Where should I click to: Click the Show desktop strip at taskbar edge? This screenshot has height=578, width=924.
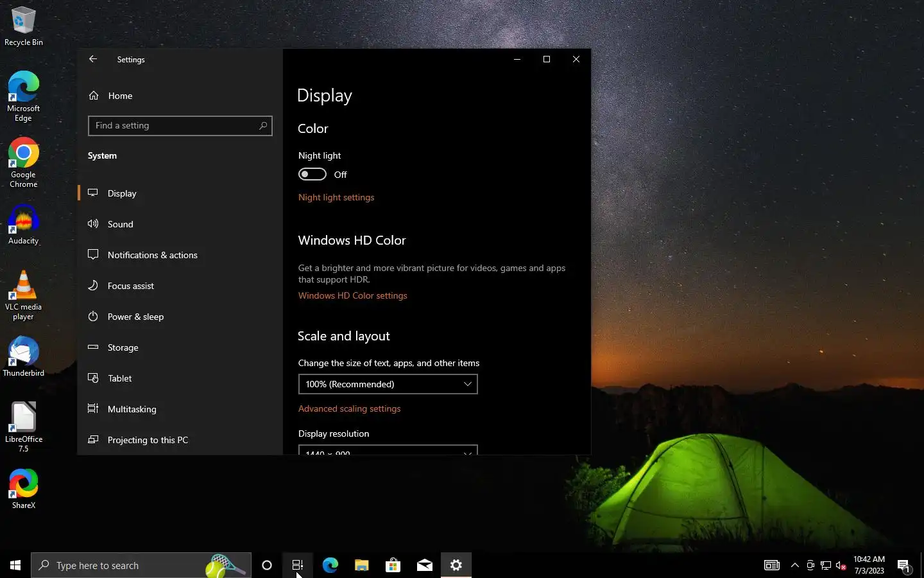coord(922,565)
